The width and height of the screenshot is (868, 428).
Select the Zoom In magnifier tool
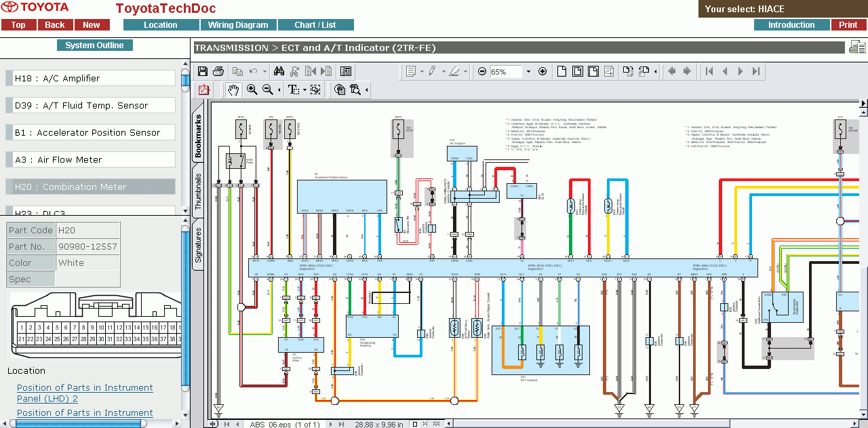(252, 90)
